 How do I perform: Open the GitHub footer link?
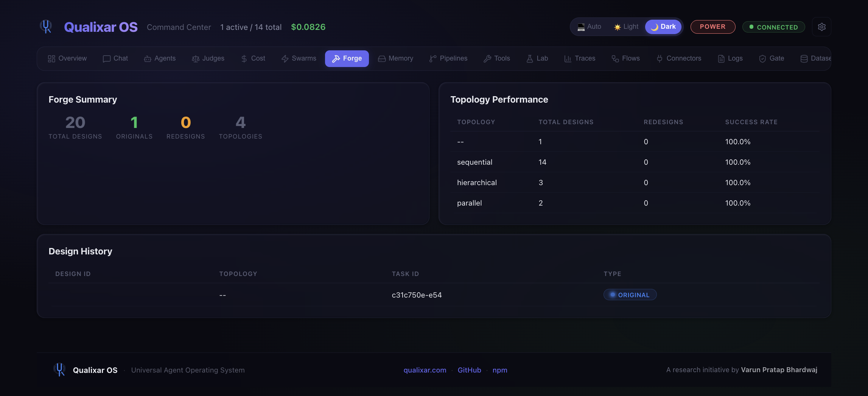(469, 370)
